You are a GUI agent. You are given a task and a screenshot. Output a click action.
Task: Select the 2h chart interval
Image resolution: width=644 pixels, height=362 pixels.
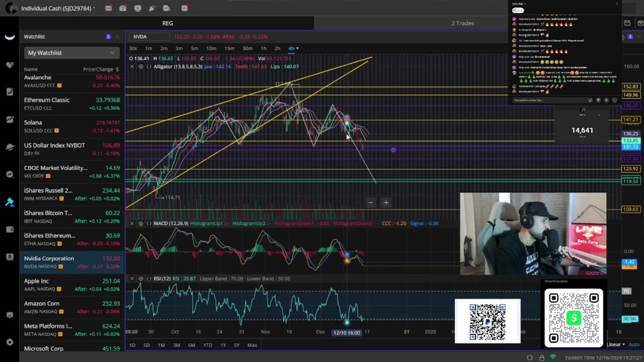pyautogui.click(x=277, y=48)
